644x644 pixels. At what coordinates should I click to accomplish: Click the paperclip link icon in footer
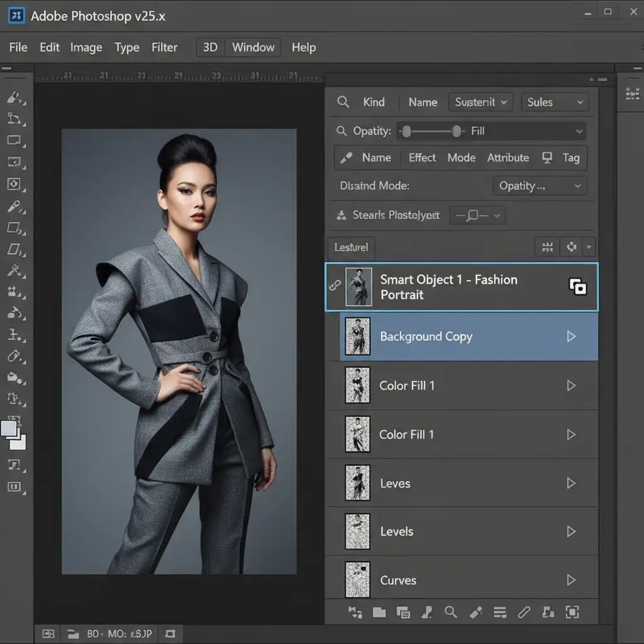[523, 612]
